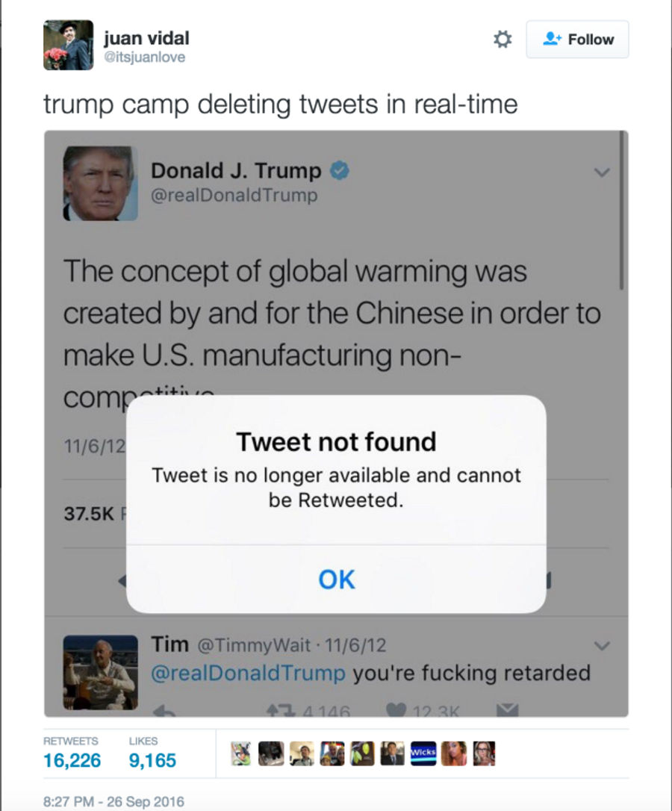Image resolution: width=672 pixels, height=811 pixels.
Task: View the 16,226 retweets count
Action: (x=72, y=760)
